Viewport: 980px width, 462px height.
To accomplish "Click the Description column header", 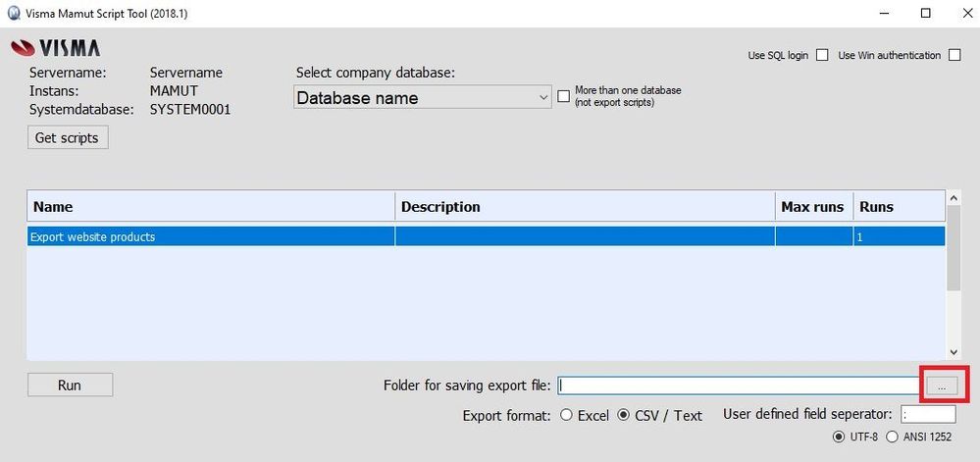I will (x=585, y=206).
